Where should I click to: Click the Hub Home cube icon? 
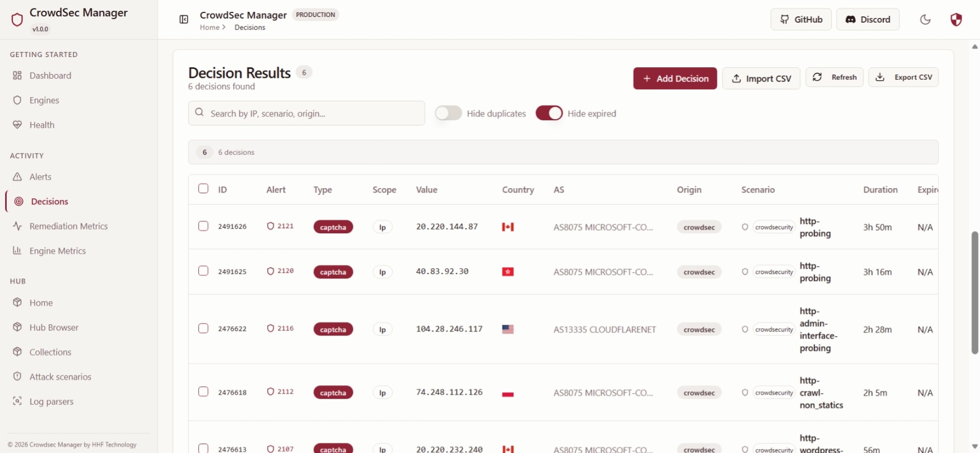click(x=18, y=303)
